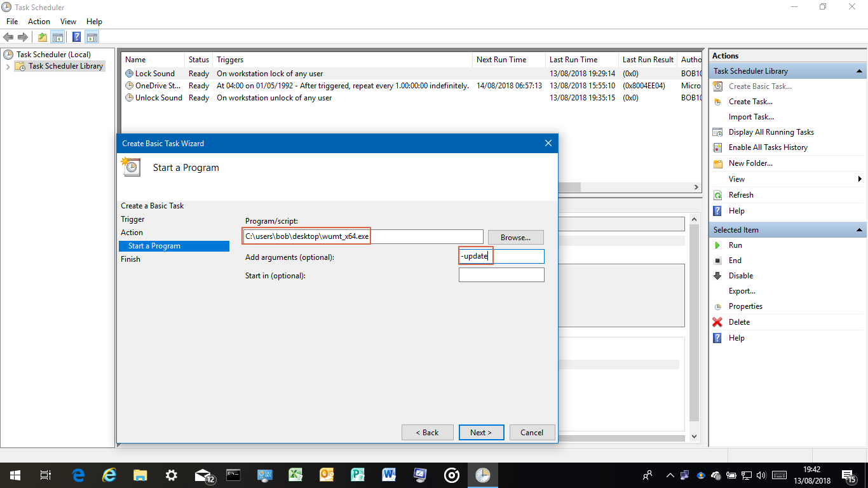Collapse the Task Scheduler Library actions section
This screenshot has width=868, height=488.
click(x=859, y=71)
